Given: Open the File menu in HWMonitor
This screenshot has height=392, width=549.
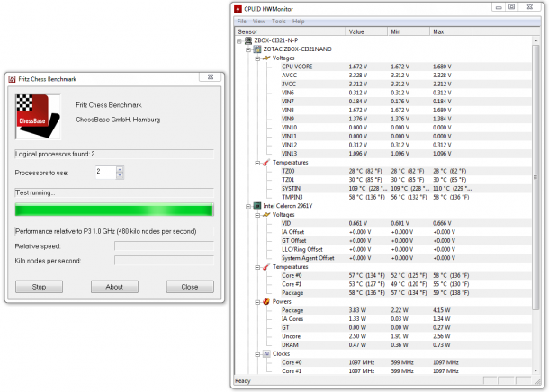Looking at the screenshot, I should [x=241, y=22].
